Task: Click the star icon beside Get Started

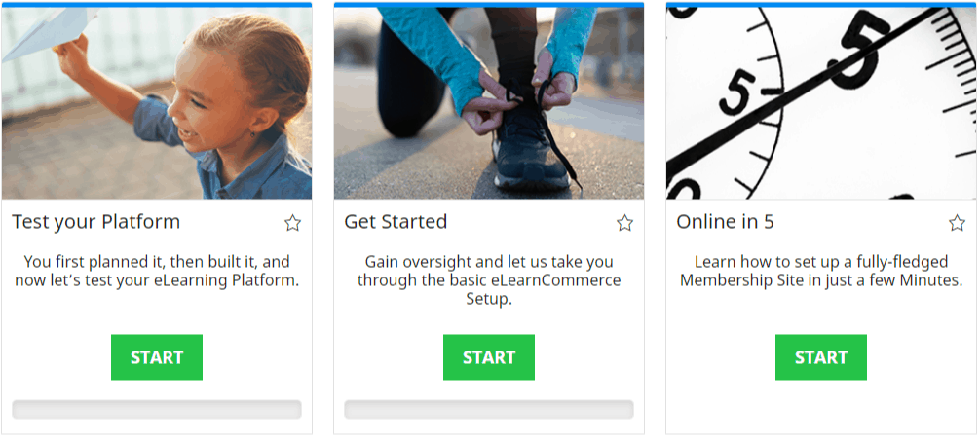Action: (624, 223)
